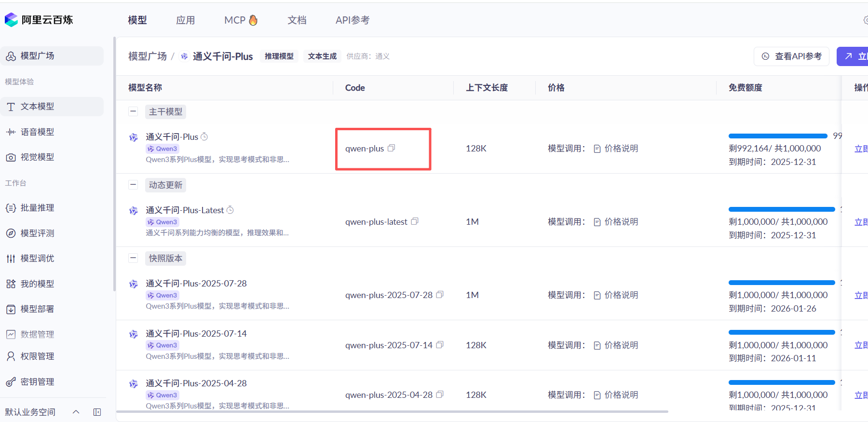This screenshot has width=868, height=422.
Task: Click the Code column header
Action: [355, 88]
